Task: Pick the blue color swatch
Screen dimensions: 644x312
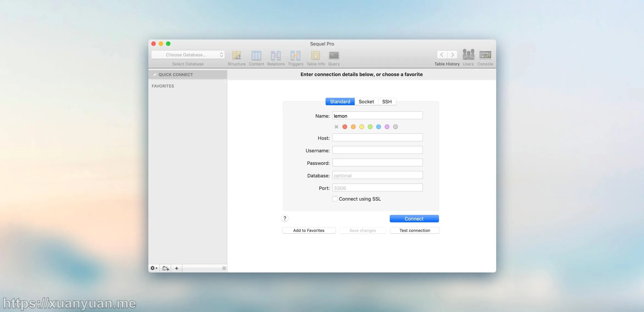Action: 379,127
